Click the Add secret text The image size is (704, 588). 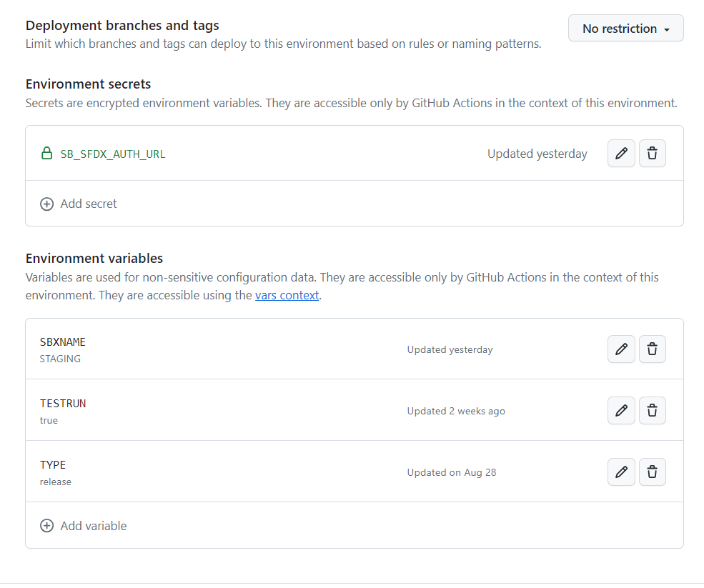pyautogui.click(x=89, y=204)
